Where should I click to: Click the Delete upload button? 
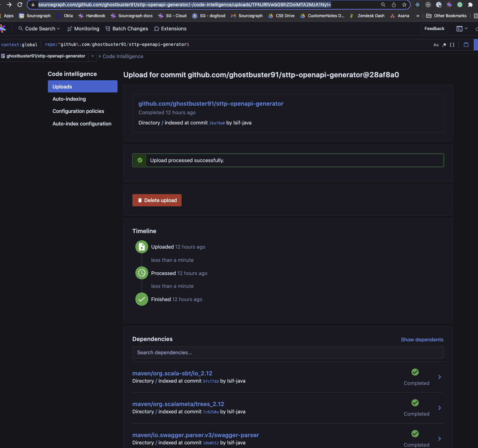point(157,200)
